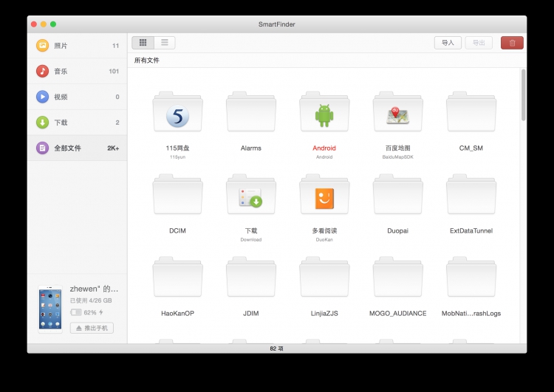Open the Photos category in sidebar
Image resolution: width=554 pixels, height=392 pixels.
pos(77,46)
